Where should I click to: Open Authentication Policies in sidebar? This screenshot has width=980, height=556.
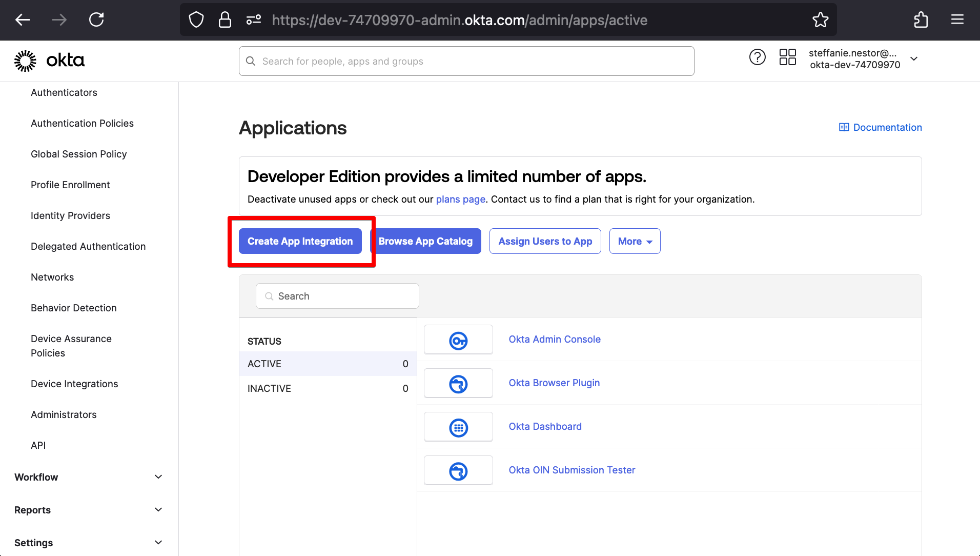pos(82,123)
